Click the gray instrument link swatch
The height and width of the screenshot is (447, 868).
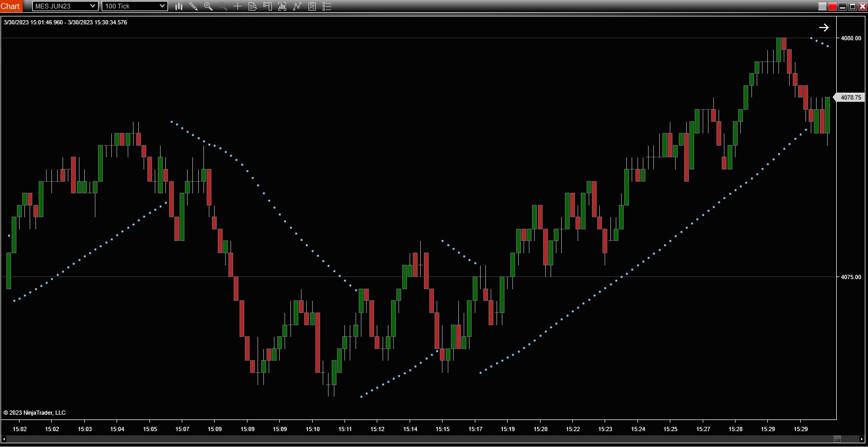coord(822,6)
